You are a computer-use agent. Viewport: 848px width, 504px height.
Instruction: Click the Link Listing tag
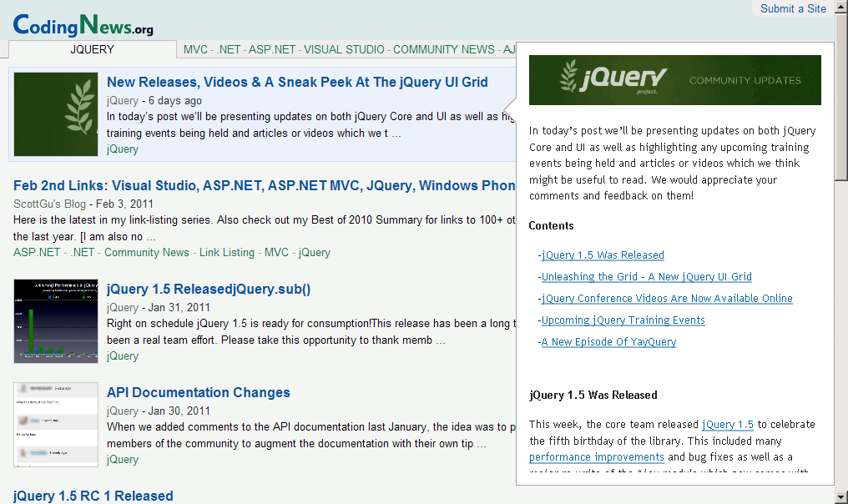tap(226, 253)
